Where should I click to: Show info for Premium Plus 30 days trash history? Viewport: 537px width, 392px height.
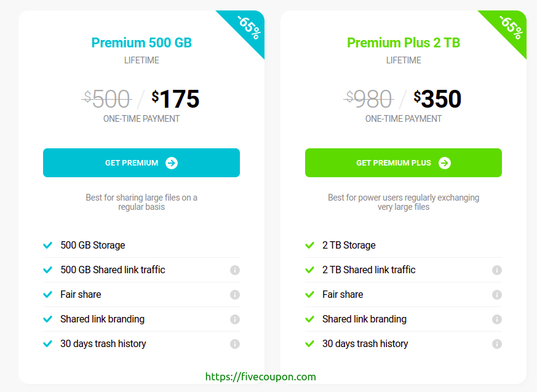pyautogui.click(x=497, y=343)
